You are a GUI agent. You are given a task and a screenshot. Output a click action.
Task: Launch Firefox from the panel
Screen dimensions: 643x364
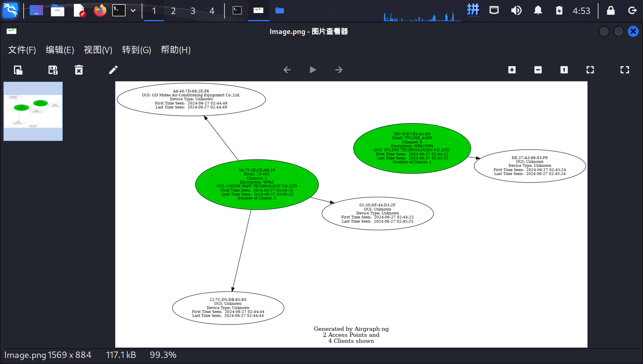coord(100,10)
